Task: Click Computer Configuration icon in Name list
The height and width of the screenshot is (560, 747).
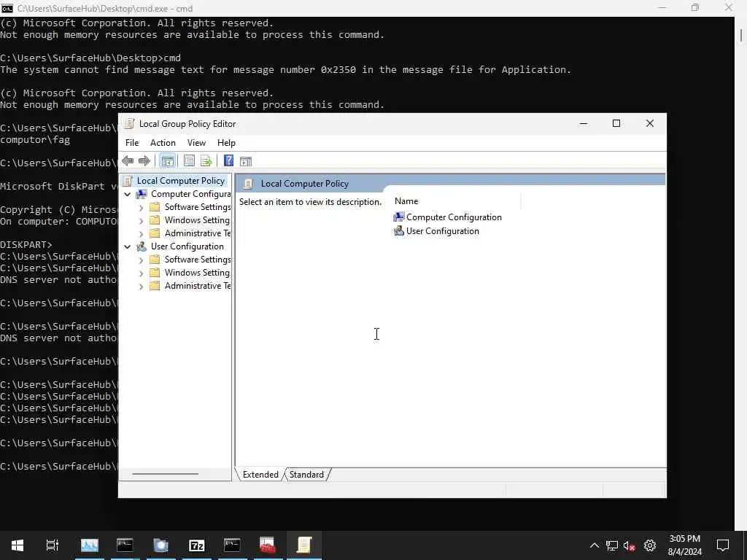Action: (x=399, y=217)
